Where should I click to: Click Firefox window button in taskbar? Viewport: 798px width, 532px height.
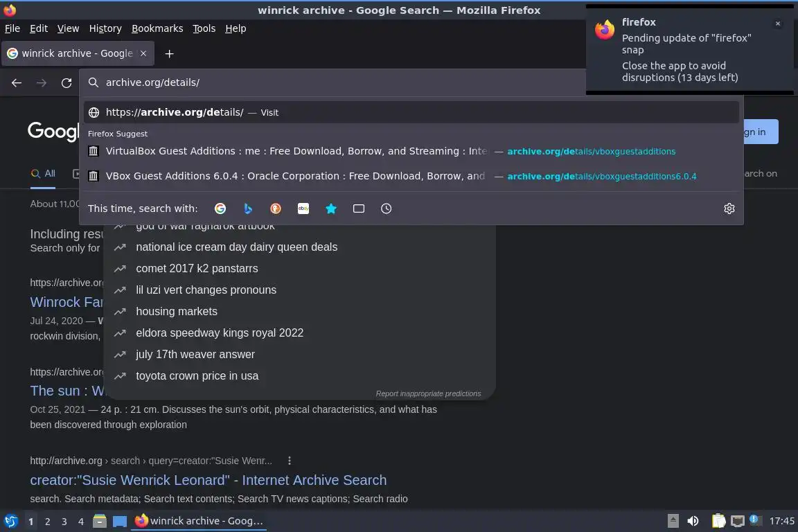tap(199, 521)
